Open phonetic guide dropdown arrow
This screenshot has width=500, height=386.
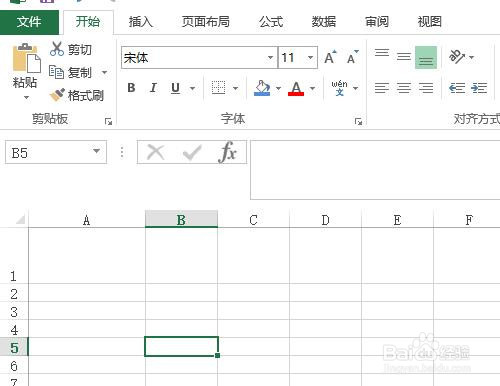356,88
